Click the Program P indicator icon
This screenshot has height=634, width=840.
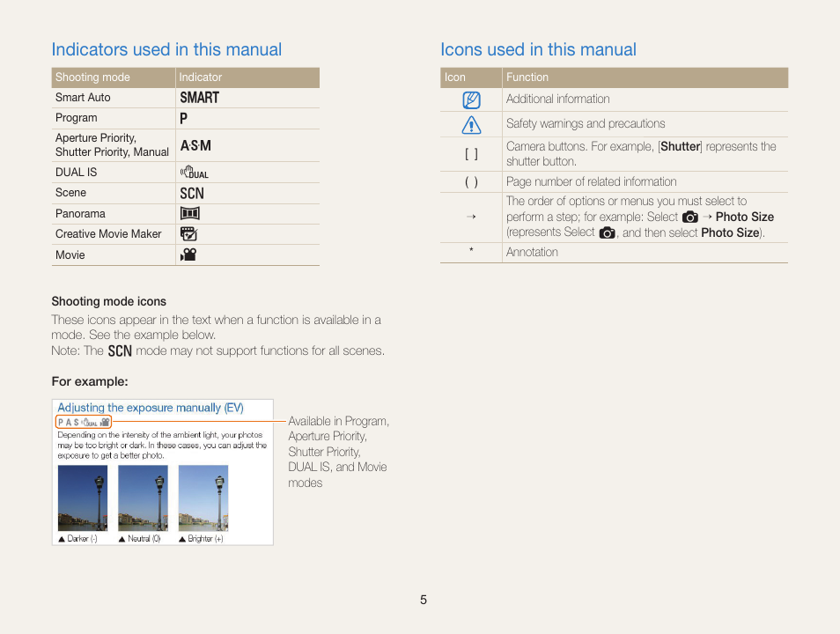(x=184, y=119)
